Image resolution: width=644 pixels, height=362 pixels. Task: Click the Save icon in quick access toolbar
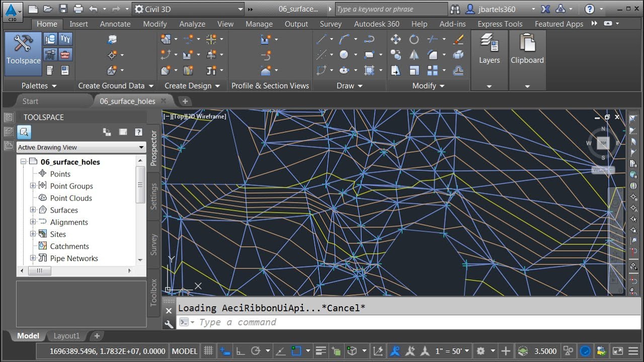click(63, 9)
